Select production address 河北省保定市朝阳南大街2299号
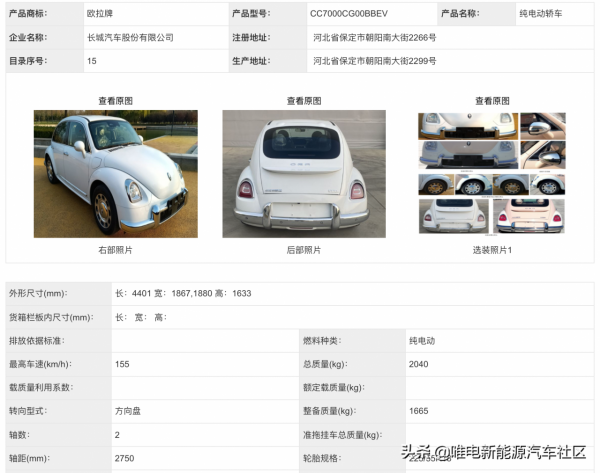Viewport: 600px width, 473px height. pos(375,61)
